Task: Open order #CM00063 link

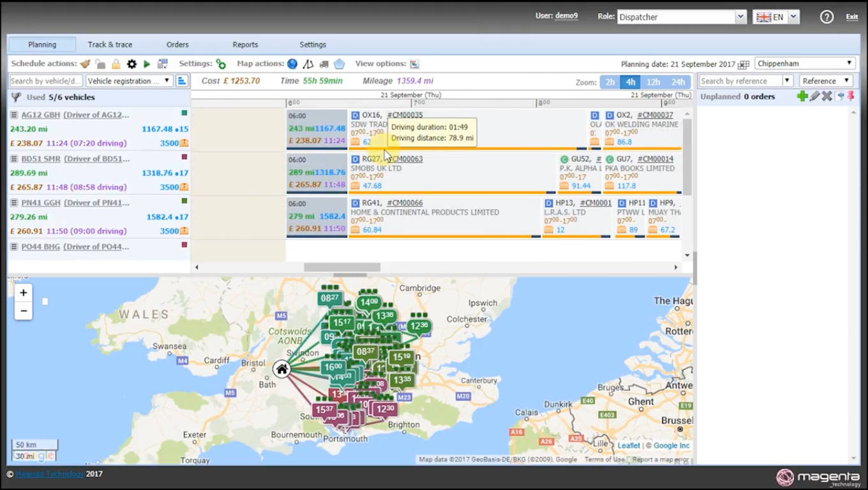Action: coord(405,159)
